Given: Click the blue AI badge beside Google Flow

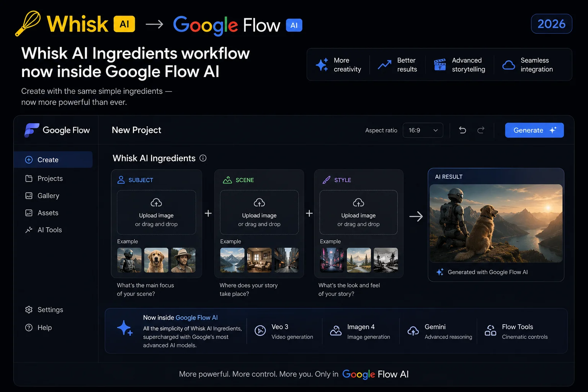Looking at the screenshot, I should 294,25.
